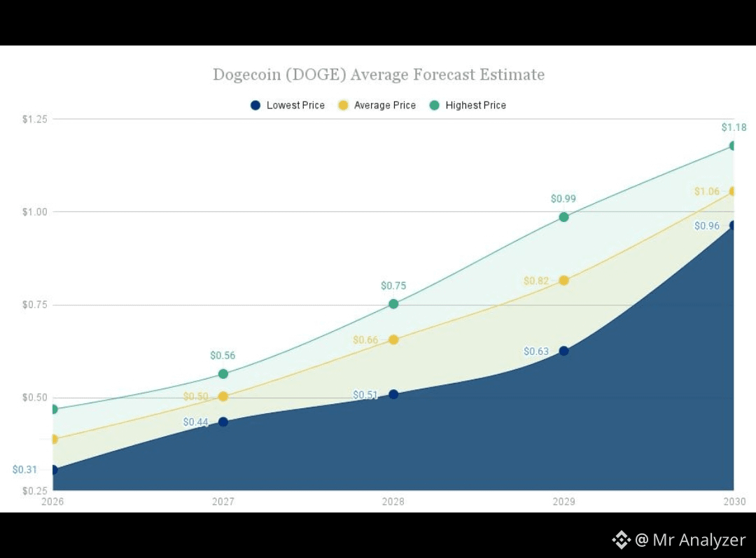Select the Lowest Price legend label

point(295,105)
